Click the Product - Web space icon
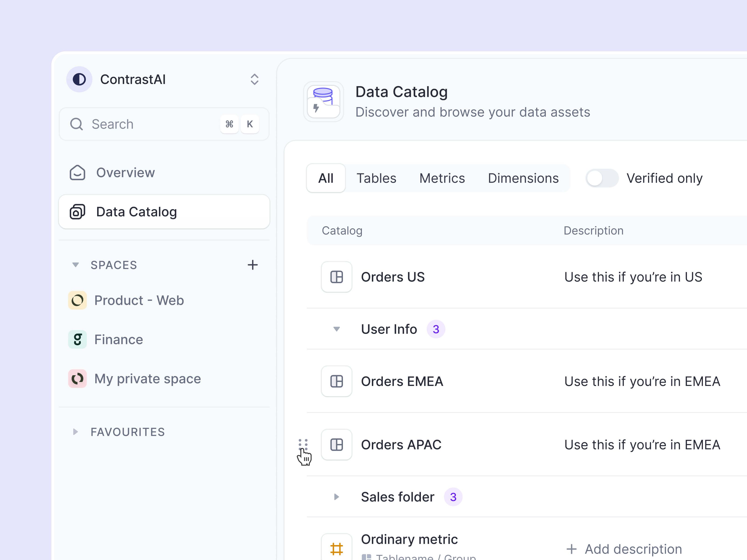Viewport: 747px width, 560px height. point(77,300)
